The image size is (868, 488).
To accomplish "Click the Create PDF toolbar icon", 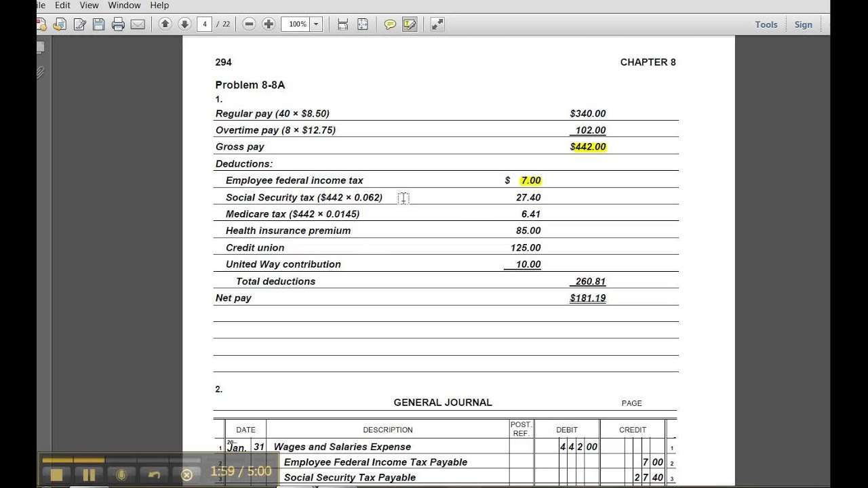I will click(41, 24).
